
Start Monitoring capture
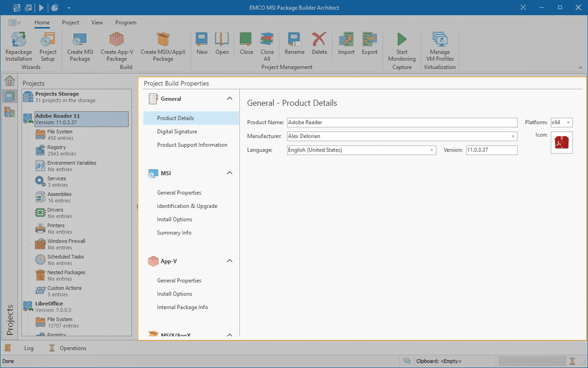[x=402, y=46]
